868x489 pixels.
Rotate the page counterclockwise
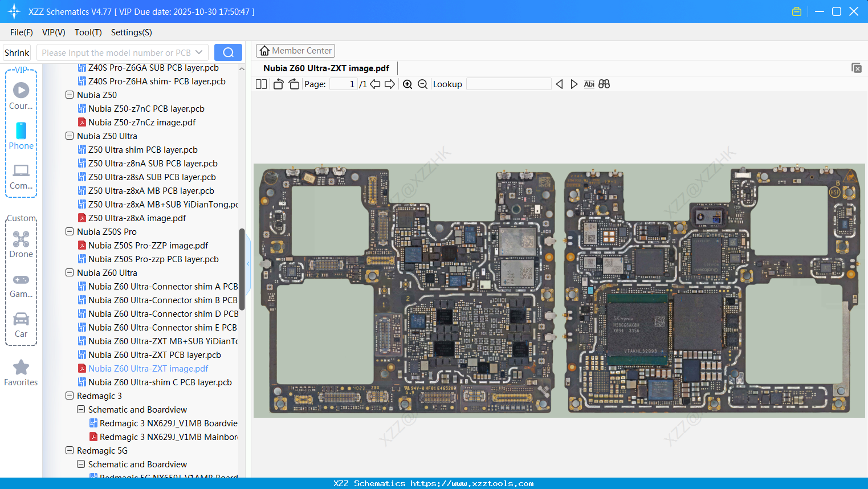(279, 84)
